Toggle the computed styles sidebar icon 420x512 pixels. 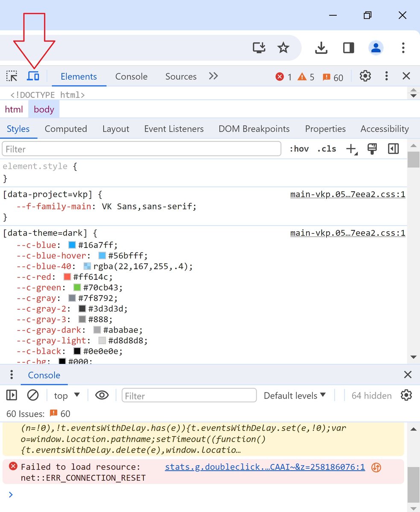pyautogui.click(x=393, y=149)
